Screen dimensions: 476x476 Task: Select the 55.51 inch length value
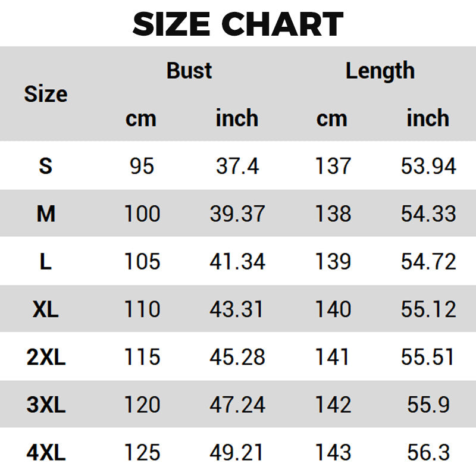pos(428,357)
